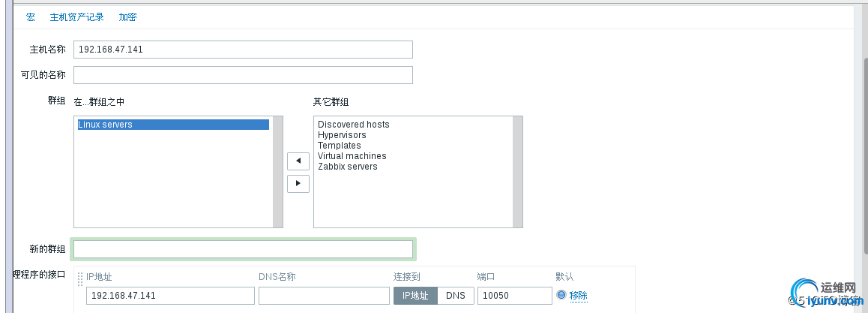Select Discovered hosts group
868x313 pixels.
coord(354,125)
